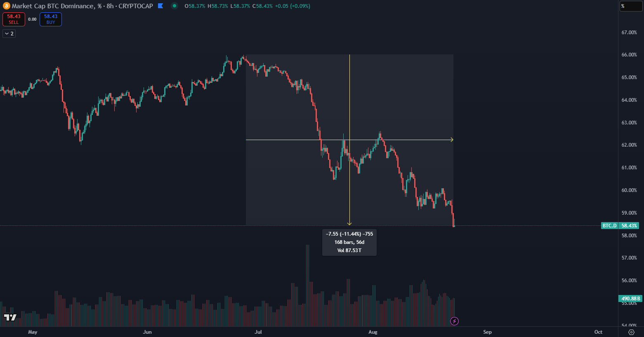Click the yellow down arrowhead of the measurement
The image size is (644, 337).
(x=349, y=224)
